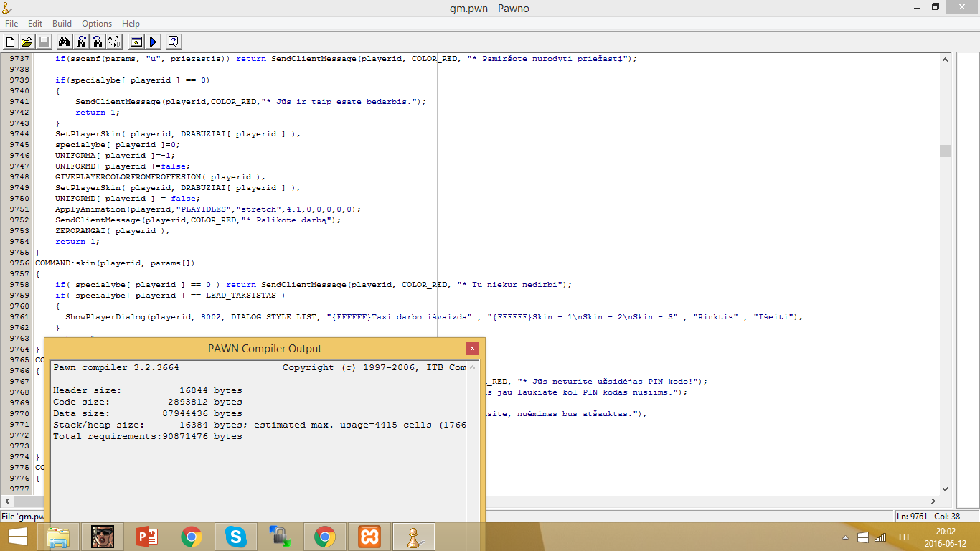980x551 pixels.
Task: Click the 'GIVEPLAYERCOLORFROMFROFFESION' line
Action: pyautogui.click(x=161, y=177)
